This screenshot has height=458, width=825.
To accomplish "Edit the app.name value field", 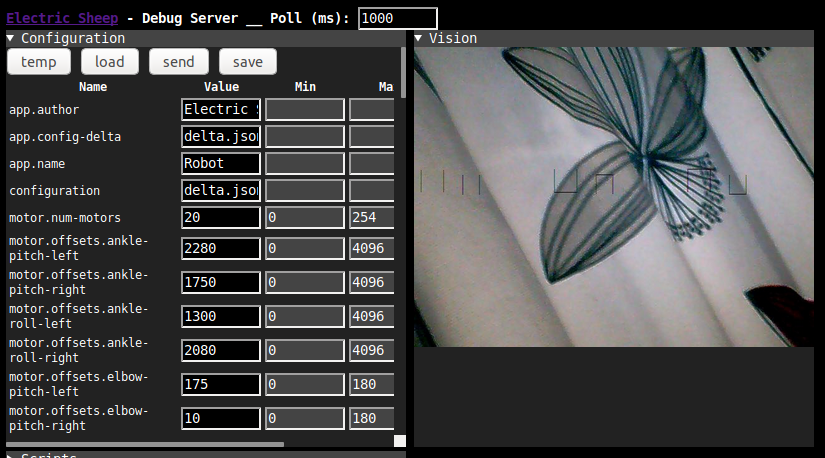I will tap(221, 163).
